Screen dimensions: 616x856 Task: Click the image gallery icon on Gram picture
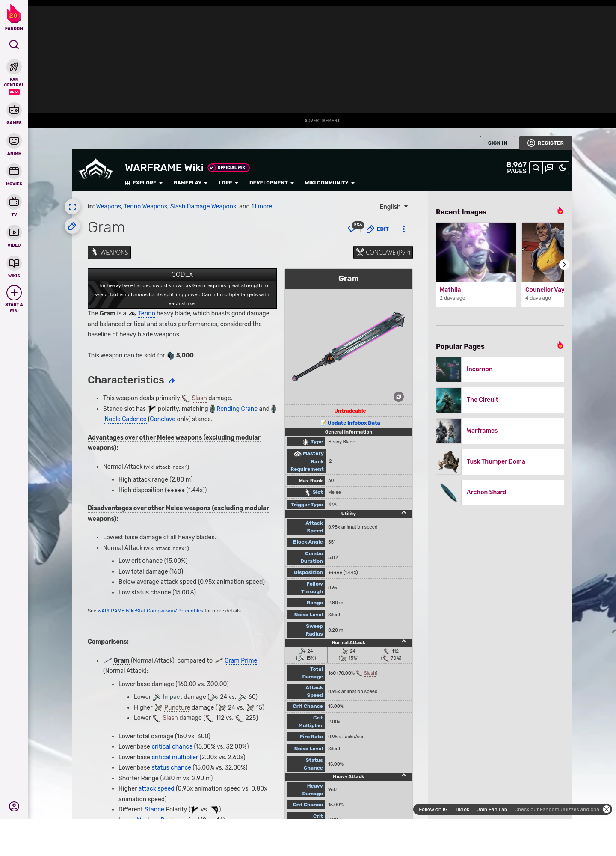(399, 397)
